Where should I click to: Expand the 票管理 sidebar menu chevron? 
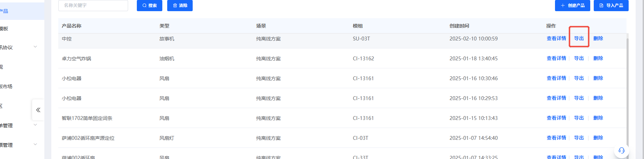click(35, 145)
